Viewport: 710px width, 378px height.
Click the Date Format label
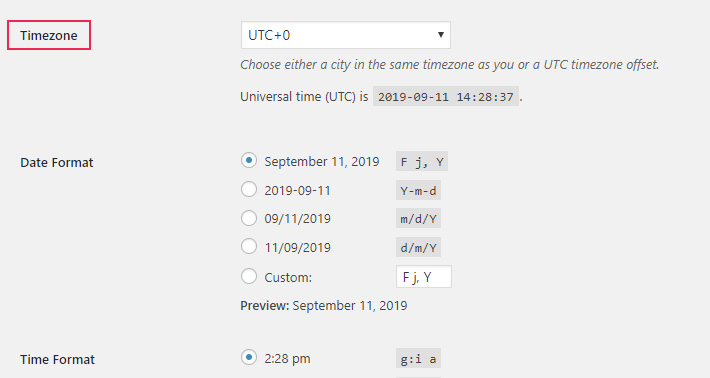coord(57,163)
